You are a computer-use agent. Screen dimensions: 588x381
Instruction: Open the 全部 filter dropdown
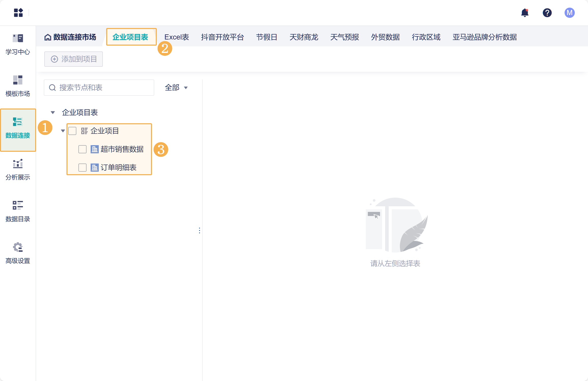(176, 88)
